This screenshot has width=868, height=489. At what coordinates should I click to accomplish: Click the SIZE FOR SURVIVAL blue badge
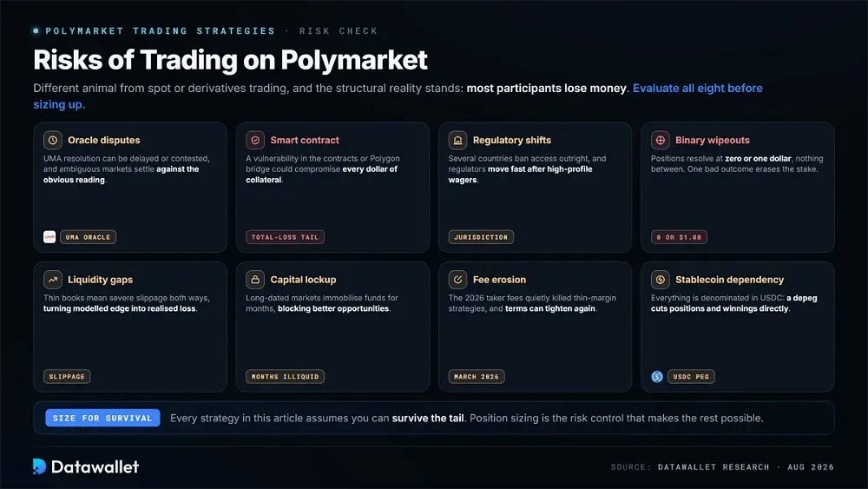102,418
